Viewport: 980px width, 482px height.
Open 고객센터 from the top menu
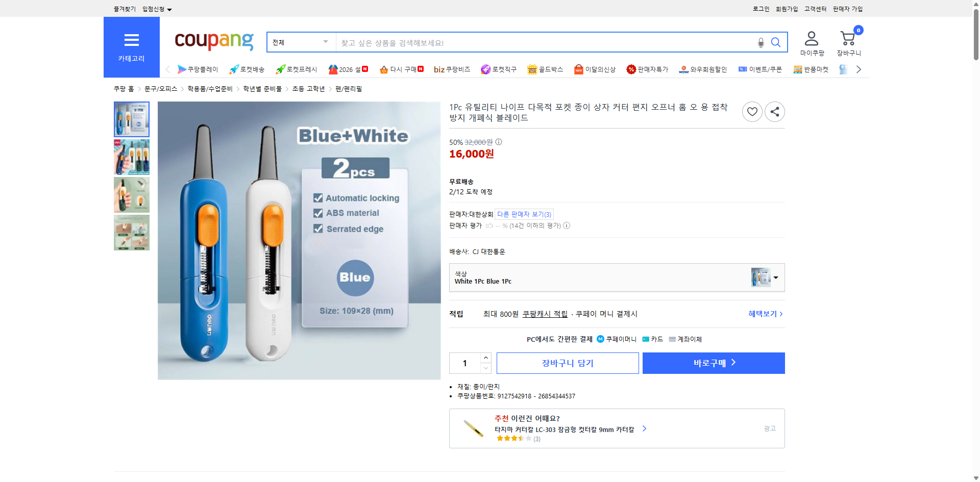pos(815,9)
